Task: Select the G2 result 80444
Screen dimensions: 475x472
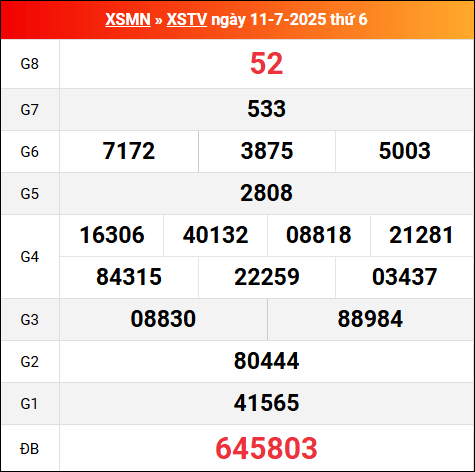Action: click(x=266, y=361)
